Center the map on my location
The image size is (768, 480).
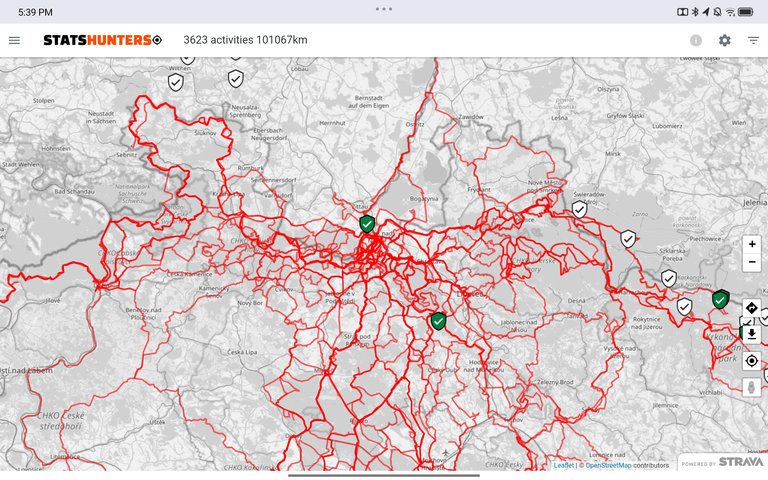click(x=752, y=360)
